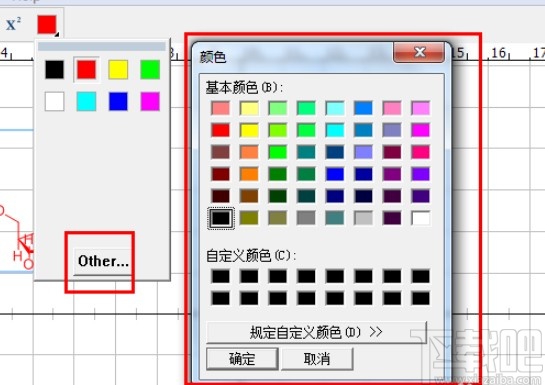Select the grayish teal swatch in bottom row

click(335, 218)
